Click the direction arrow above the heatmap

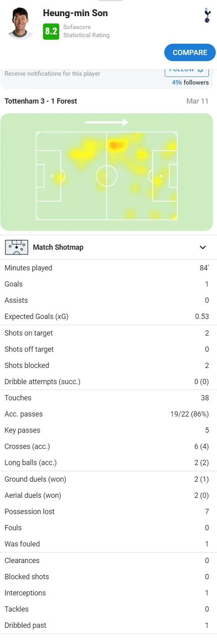(106, 122)
